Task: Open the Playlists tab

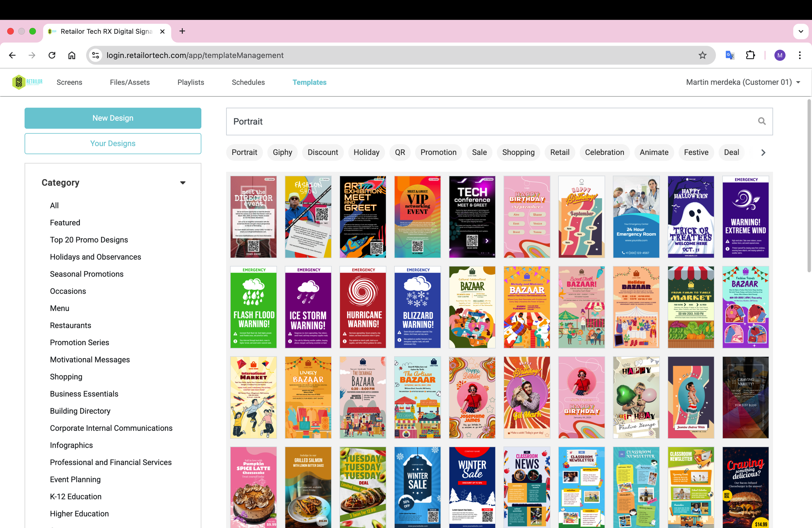Action: (190, 82)
